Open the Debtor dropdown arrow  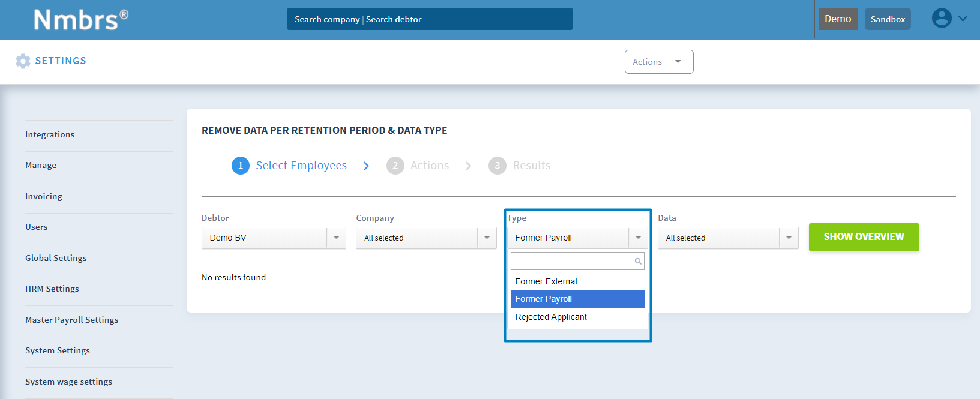[x=336, y=238]
